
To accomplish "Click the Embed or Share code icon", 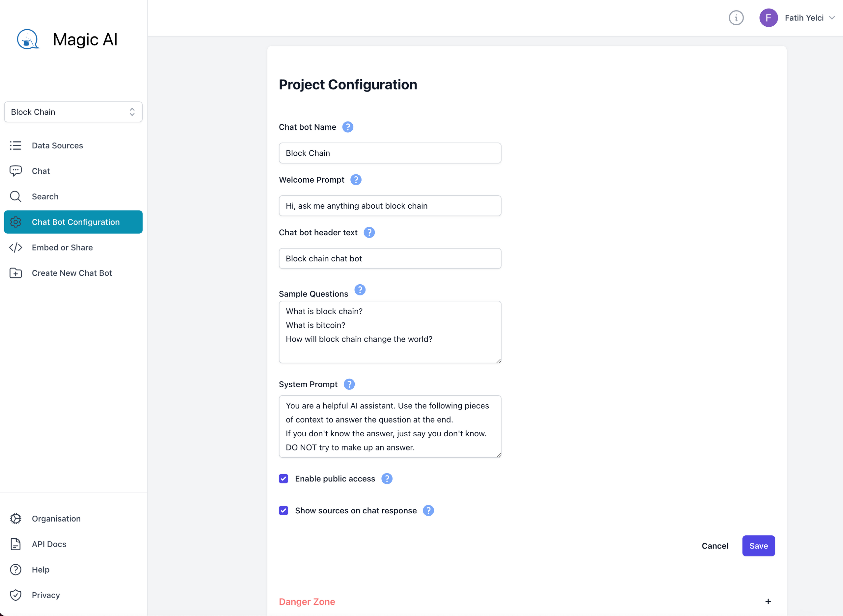I will click(16, 247).
